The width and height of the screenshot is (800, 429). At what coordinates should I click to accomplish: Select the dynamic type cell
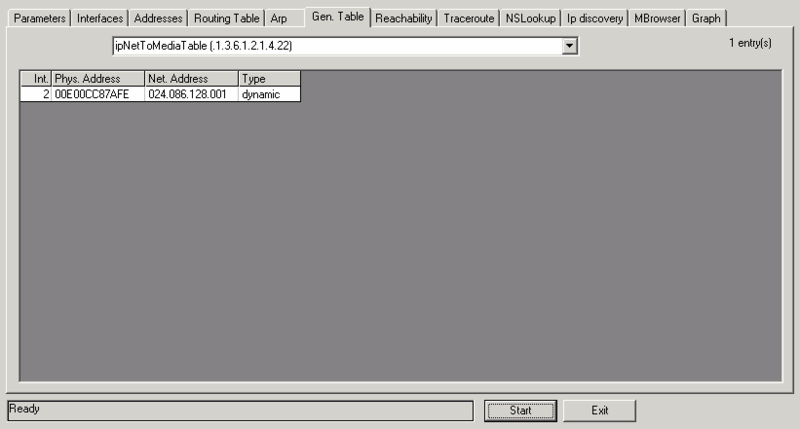[x=269, y=94]
